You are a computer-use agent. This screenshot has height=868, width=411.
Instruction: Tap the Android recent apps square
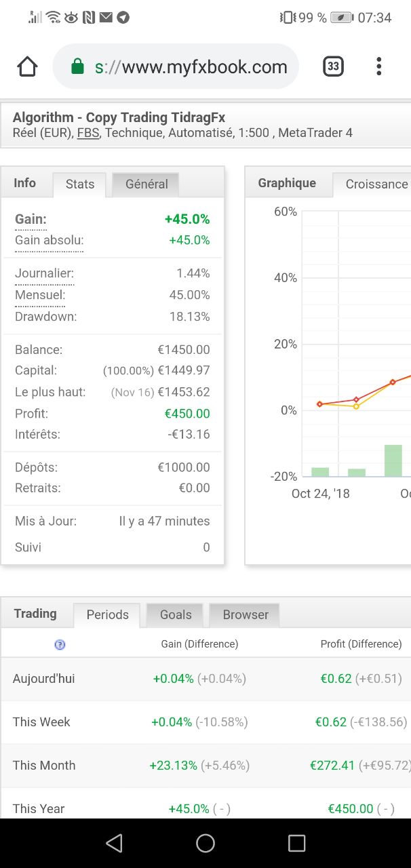point(296,843)
